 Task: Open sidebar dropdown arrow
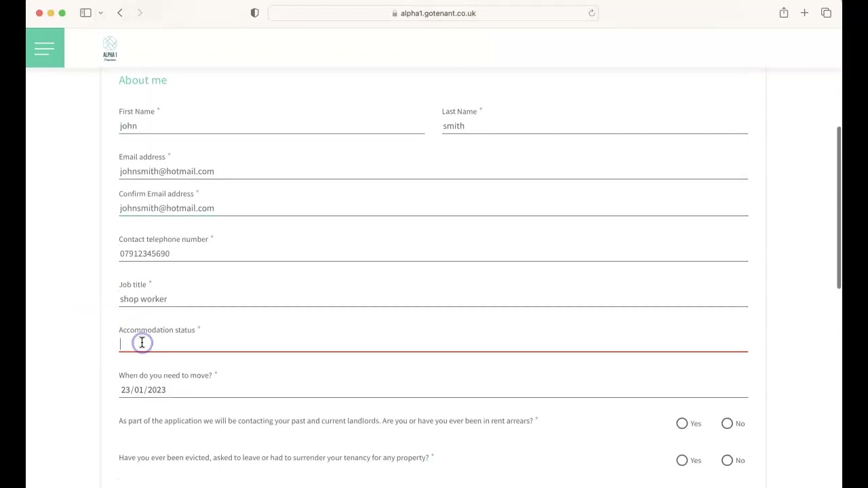point(100,13)
